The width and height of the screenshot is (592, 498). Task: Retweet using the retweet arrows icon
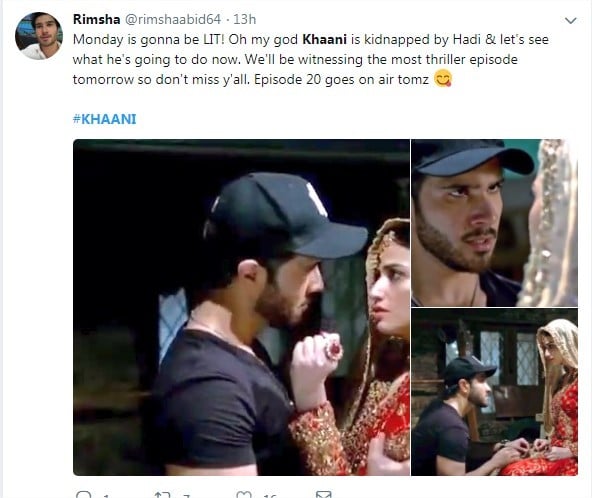(163, 495)
